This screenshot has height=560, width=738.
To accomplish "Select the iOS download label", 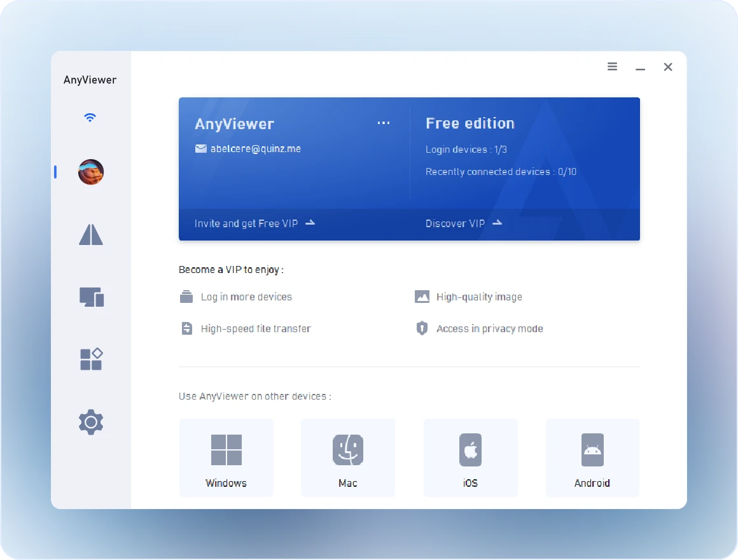I will coord(470,483).
